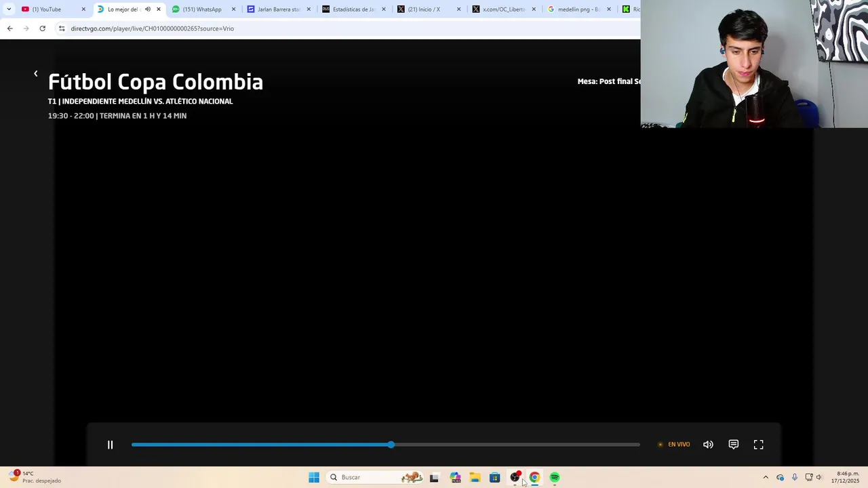Mute the player volume speaker icon
The height and width of the screenshot is (488, 868).
(x=708, y=445)
